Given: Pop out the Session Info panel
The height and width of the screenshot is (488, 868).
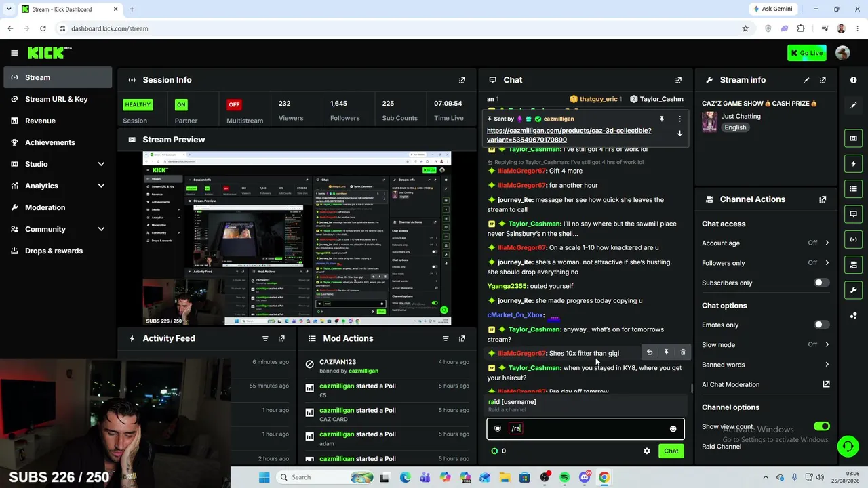Looking at the screenshot, I should (462, 80).
